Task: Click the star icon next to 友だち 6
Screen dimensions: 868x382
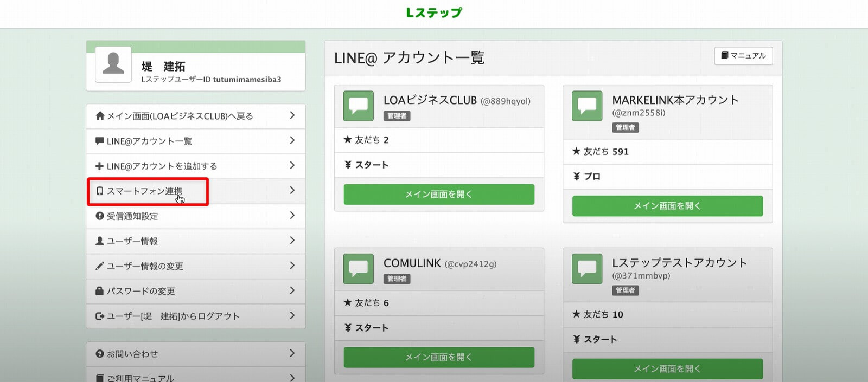Action: [x=348, y=302]
